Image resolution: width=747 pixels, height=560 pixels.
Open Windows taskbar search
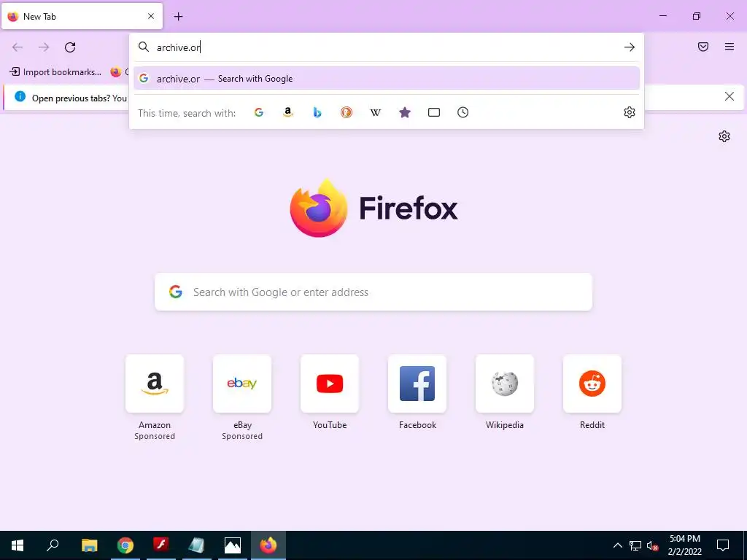click(x=53, y=545)
